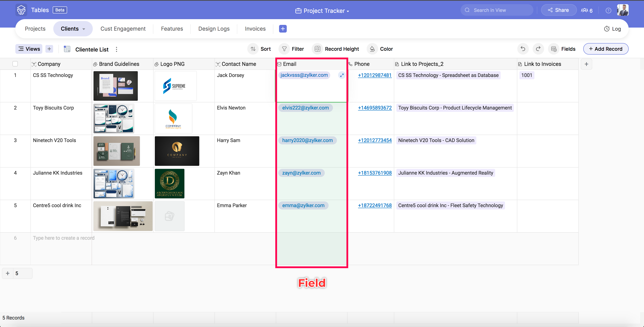Toggle the Views sidebar panel

29,49
